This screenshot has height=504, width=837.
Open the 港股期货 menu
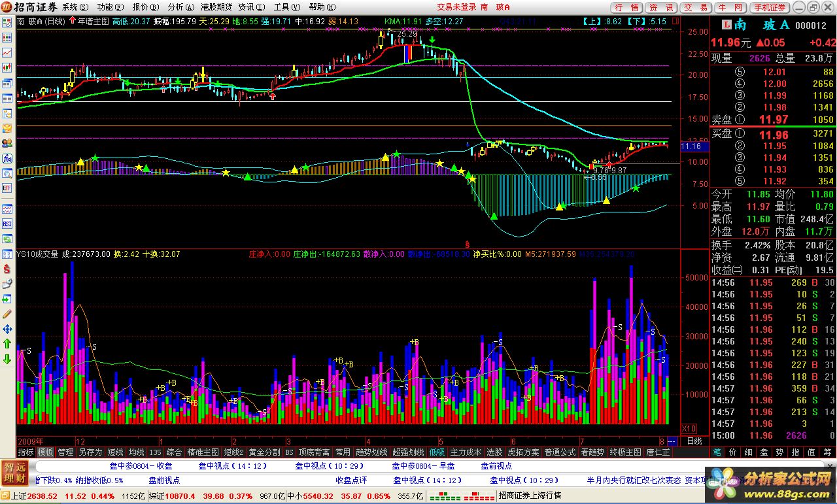click(x=216, y=7)
